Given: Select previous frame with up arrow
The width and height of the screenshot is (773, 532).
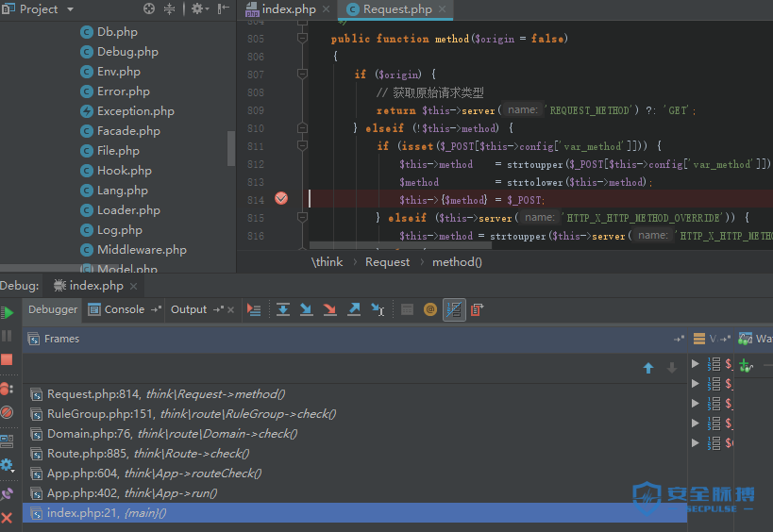Looking at the screenshot, I should tap(648, 368).
